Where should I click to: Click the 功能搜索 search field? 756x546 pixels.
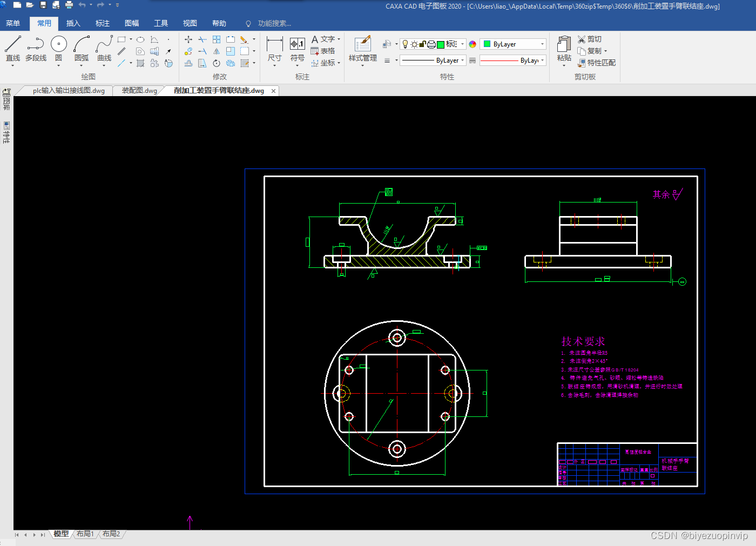(274, 23)
